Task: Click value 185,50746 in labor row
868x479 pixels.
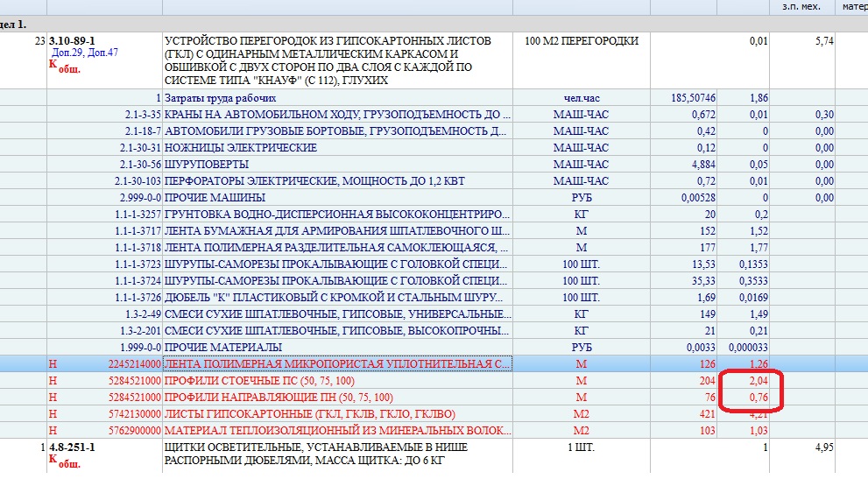Action: (x=693, y=98)
